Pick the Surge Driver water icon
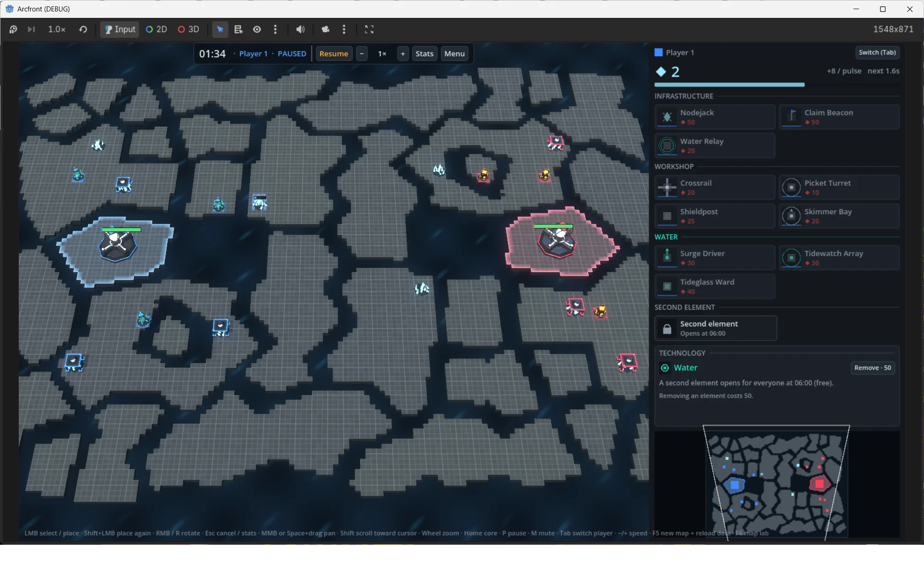The image size is (924, 580). 667,258
